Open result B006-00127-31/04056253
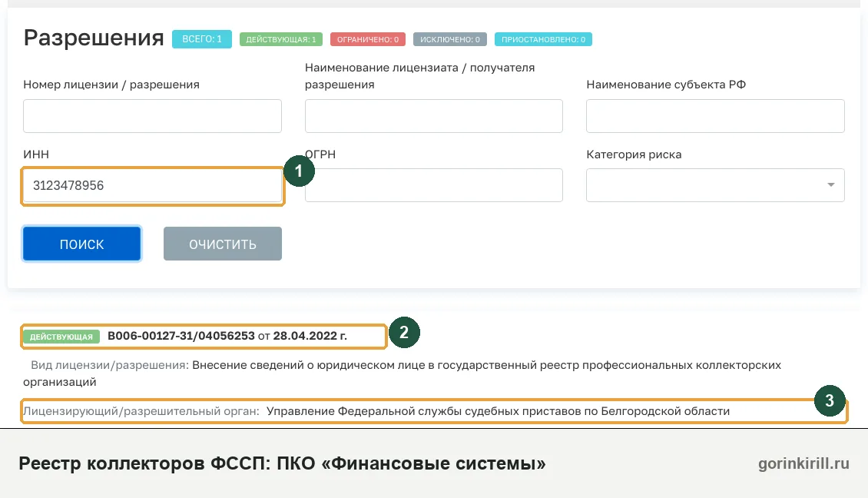Image resolution: width=868 pixels, height=498 pixels. coord(181,336)
